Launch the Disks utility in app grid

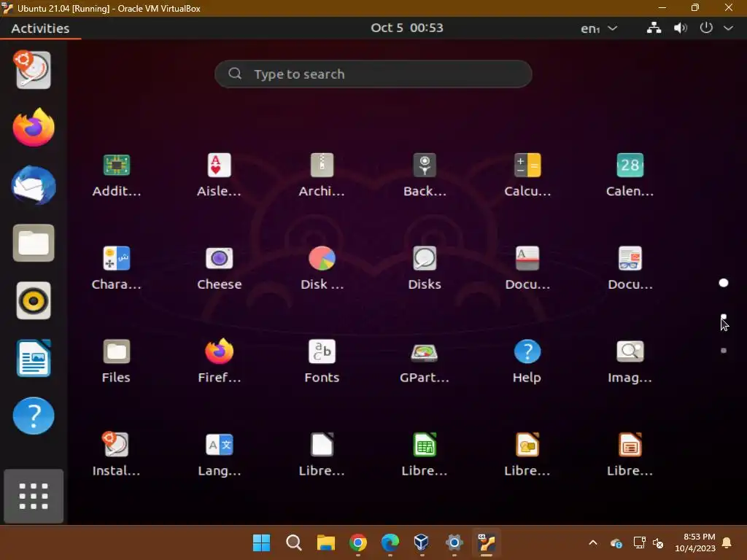(x=425, y=268)
